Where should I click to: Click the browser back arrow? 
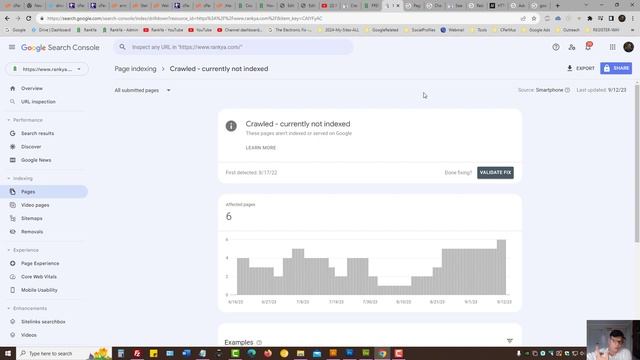(x=7, y=18)
